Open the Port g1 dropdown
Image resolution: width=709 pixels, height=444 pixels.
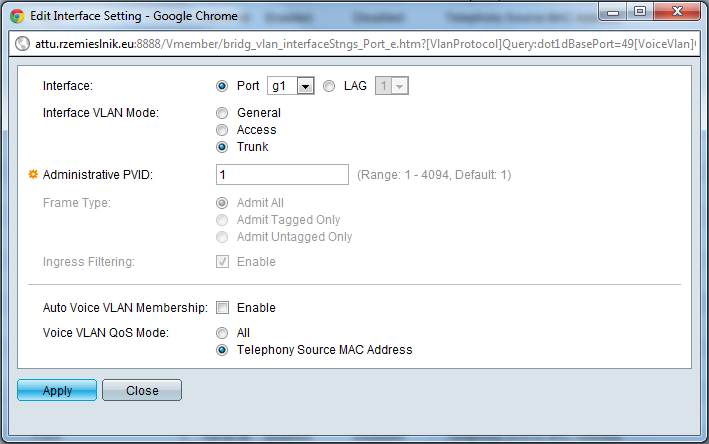click(x=292, y=87)
